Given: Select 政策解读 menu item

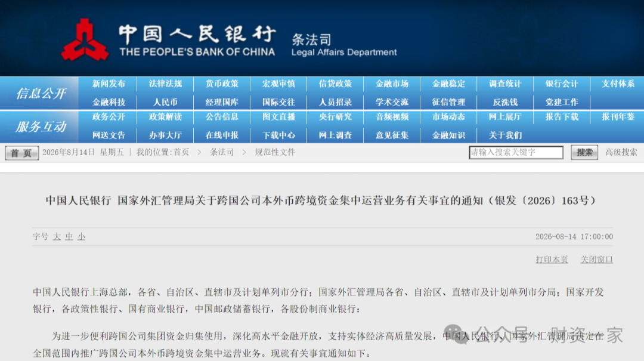Looking at the screenshot, I should [165, 117].
